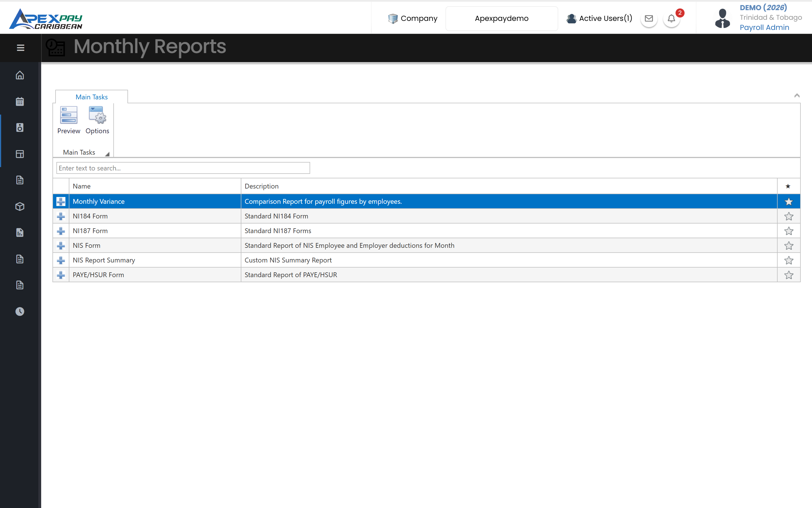This screenshot has height=508, width=812.
Task: Click the ApexPay Caribbean logo
Action: coord(46,19)
